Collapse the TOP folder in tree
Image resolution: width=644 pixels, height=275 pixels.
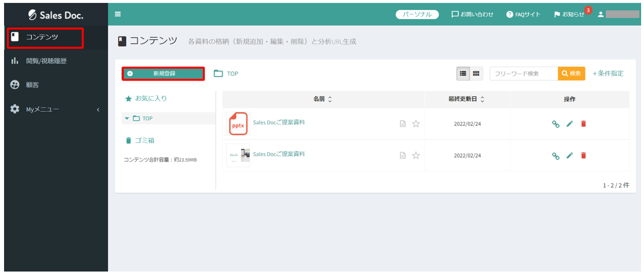pos(127,118)
